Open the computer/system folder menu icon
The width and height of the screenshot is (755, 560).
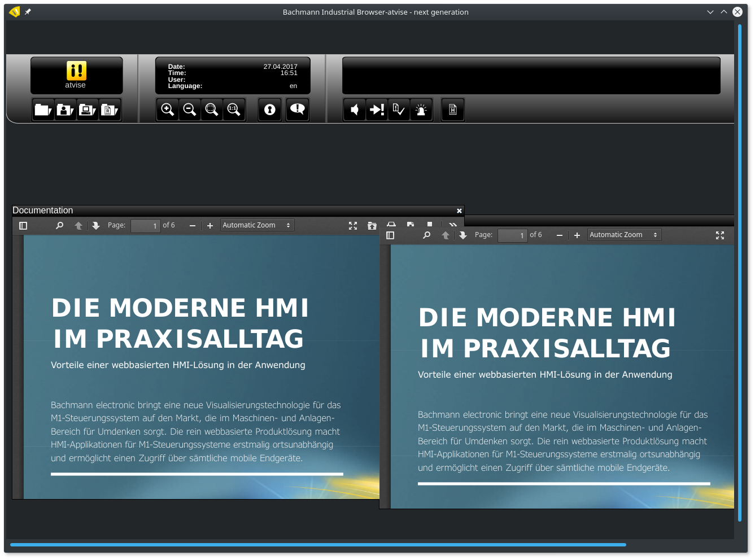pyautogui.click(x=87, y=110)
